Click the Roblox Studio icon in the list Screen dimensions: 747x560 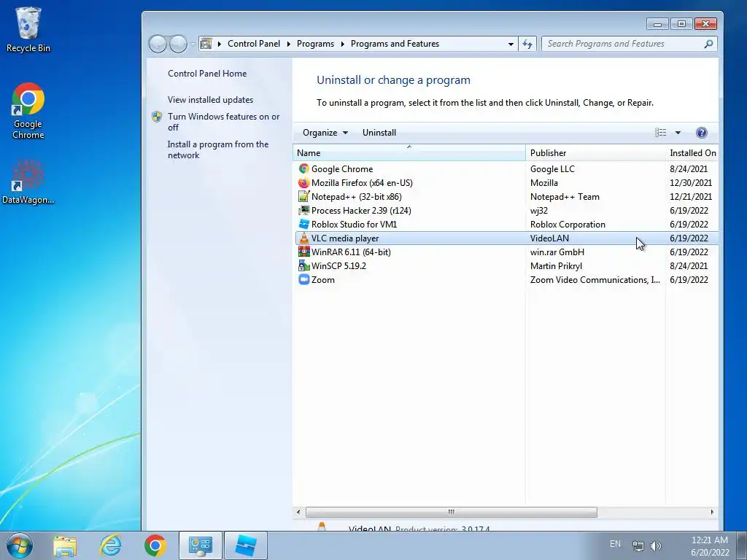pos(303,224)
